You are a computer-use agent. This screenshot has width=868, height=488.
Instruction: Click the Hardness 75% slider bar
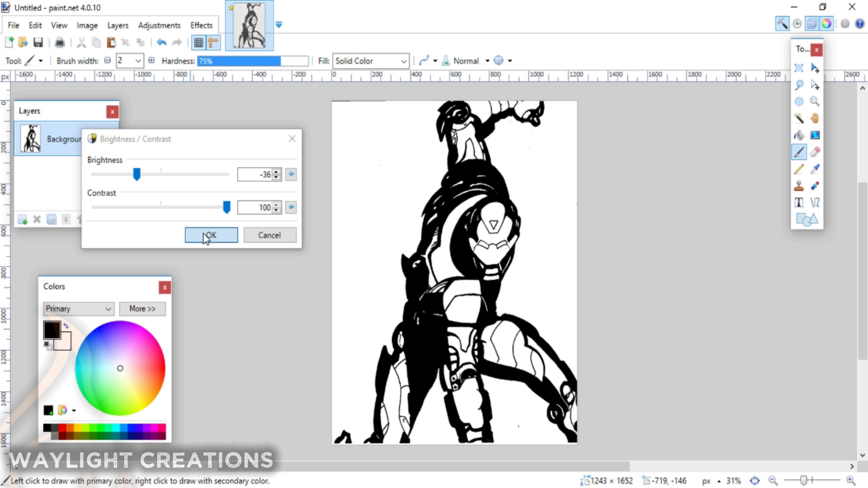253,61
